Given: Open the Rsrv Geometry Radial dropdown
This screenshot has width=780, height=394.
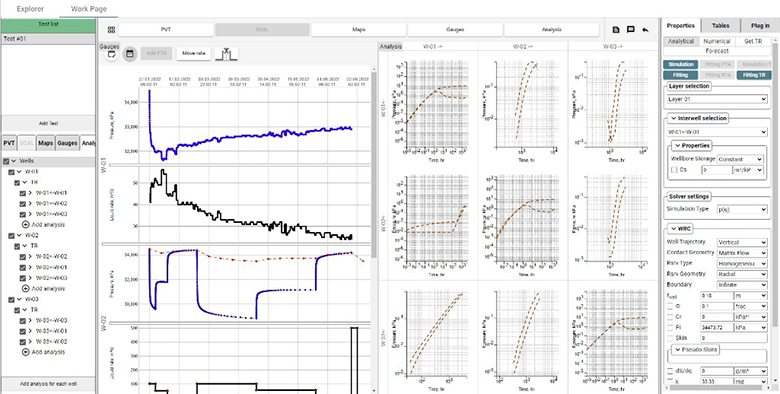Looking at the screenshot, I should (x=742, y=274).
